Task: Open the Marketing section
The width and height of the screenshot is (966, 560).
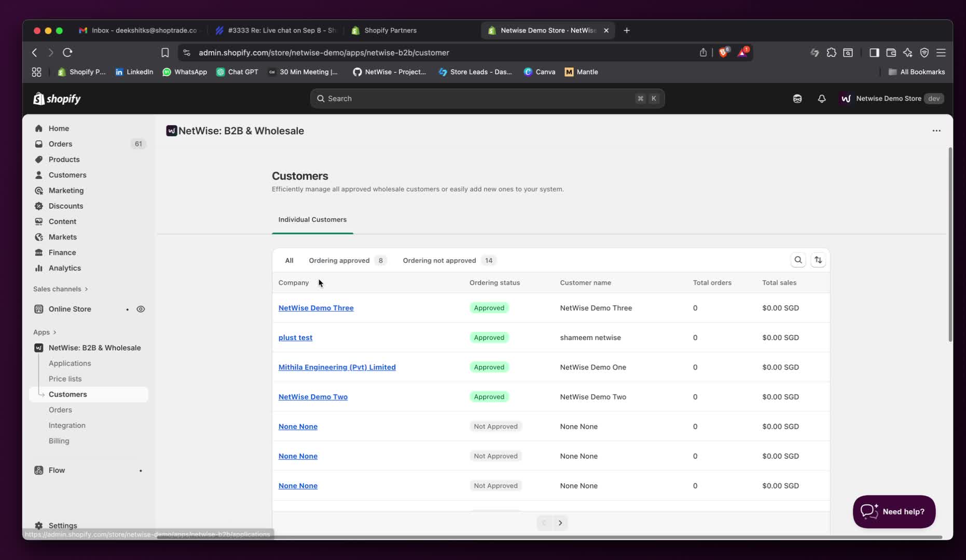Action: (66, 190)
